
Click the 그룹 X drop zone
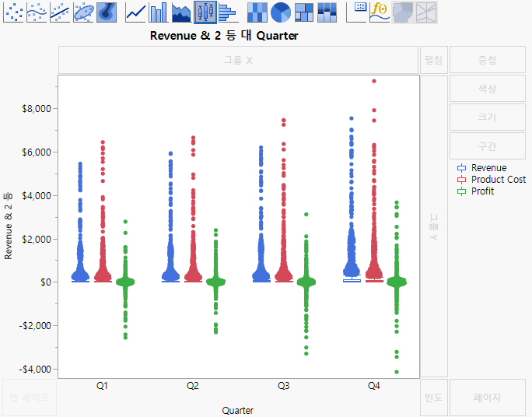tap(238, 60)
